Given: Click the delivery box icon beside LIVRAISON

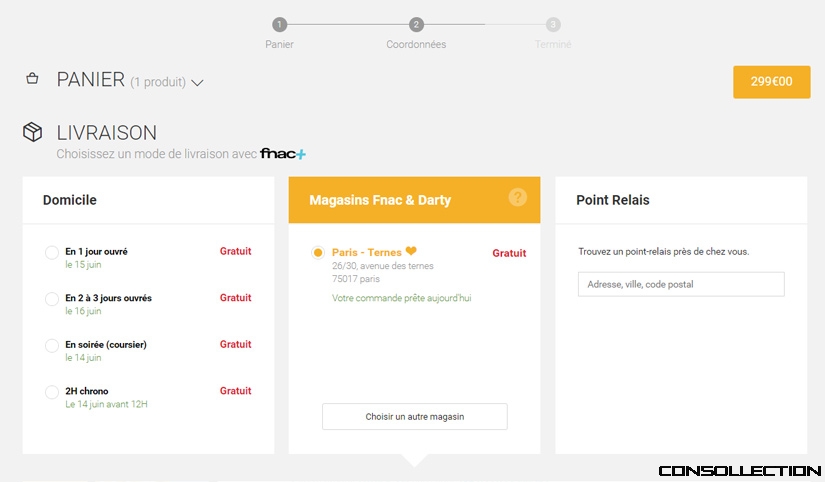Looking at the screenshot, I should tap(32, 132).
